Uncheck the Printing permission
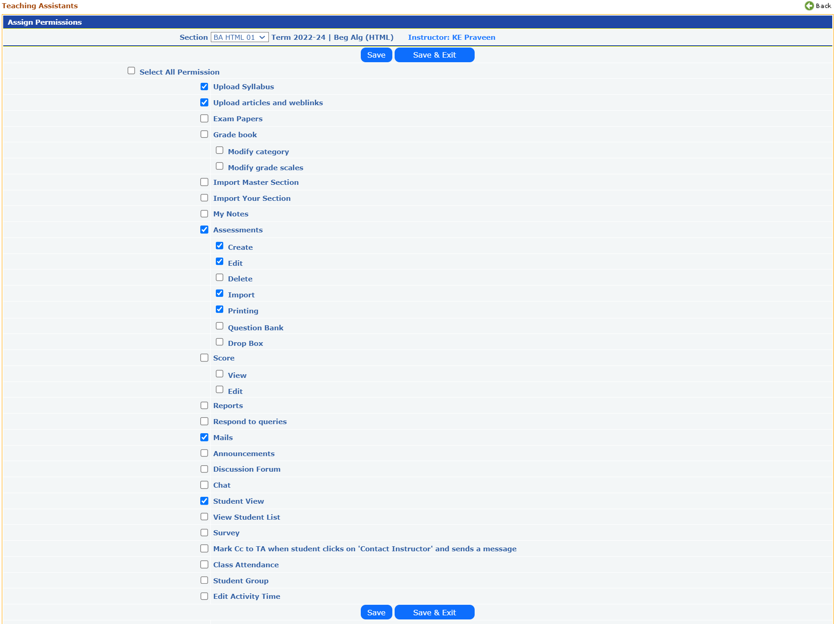 [x=219, y=310]
